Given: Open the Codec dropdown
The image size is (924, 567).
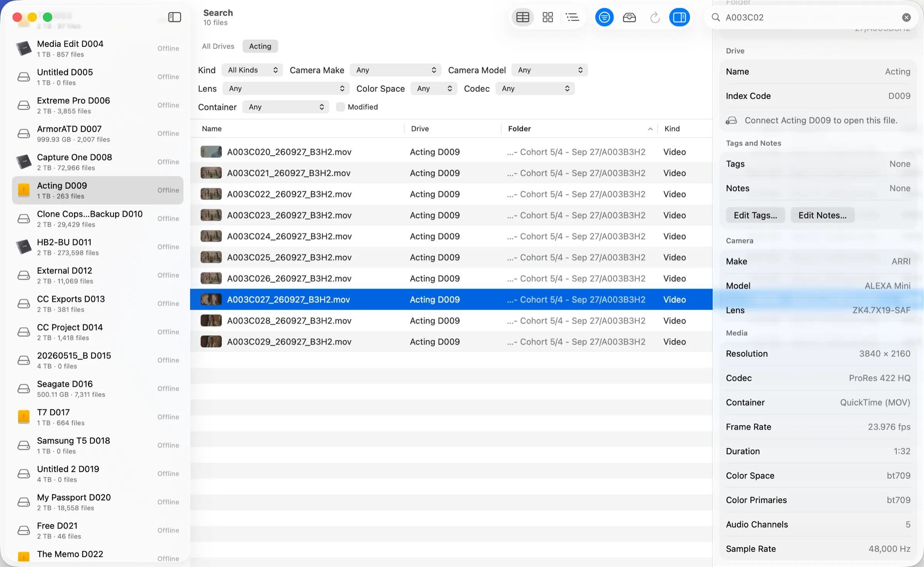Looking at the screenshot, I should pyautogui.click(x=535, y=88).
